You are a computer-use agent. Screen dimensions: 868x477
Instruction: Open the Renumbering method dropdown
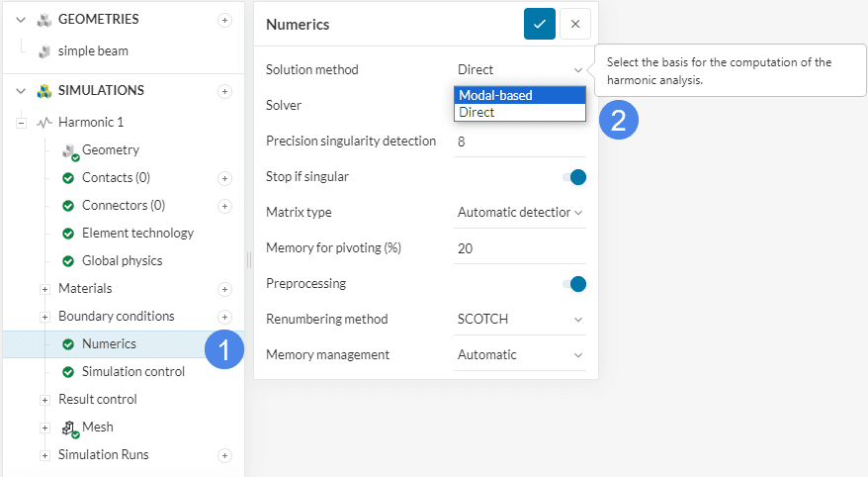tap(520, 320)
